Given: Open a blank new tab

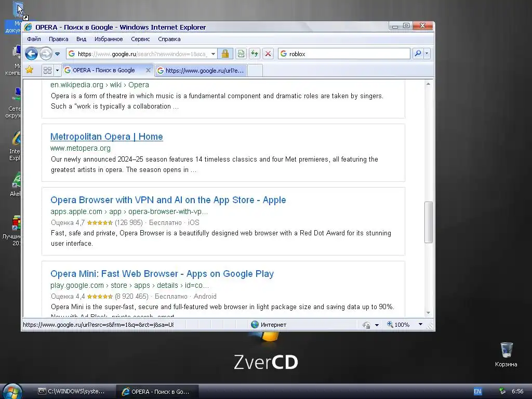Looking at the screenshot, I should coord(255,71).
